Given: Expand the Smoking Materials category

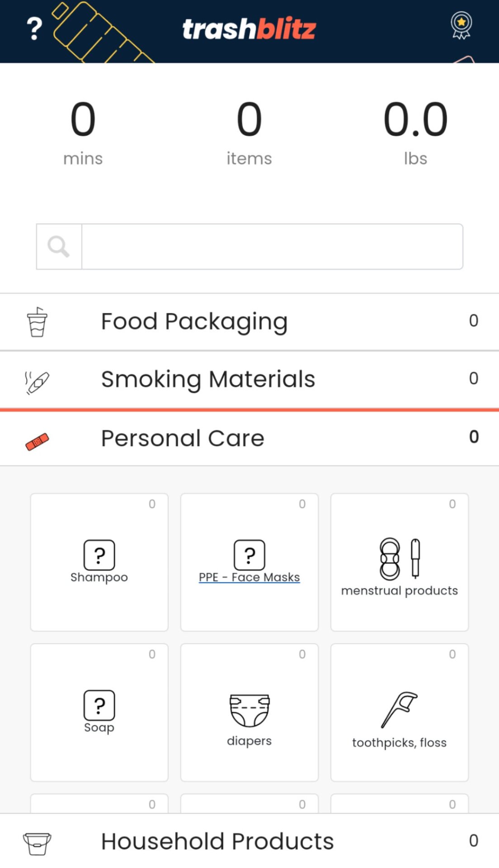Looking at the screenshot, I should tap(208, 379).
